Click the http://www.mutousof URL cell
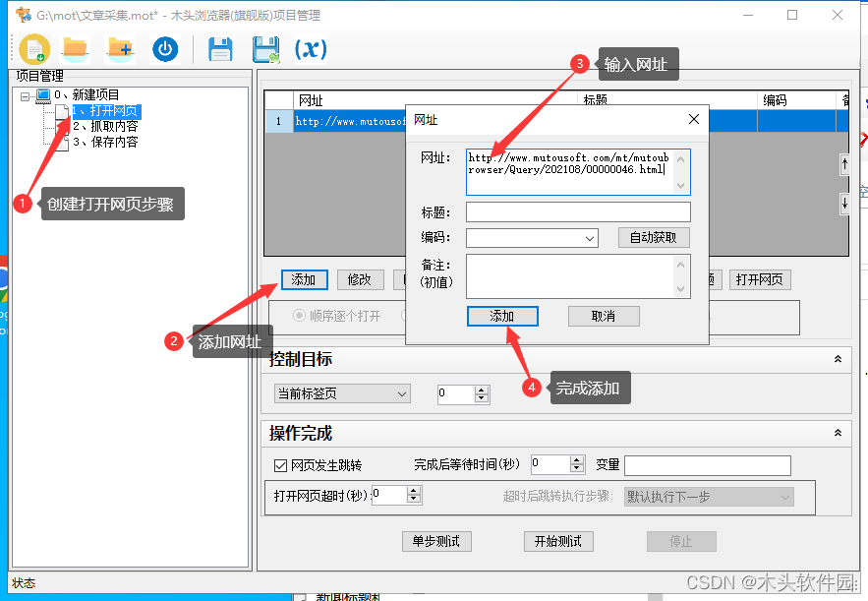Image resolution: width=868 pixels, height=601 pixels. point(350,121)
